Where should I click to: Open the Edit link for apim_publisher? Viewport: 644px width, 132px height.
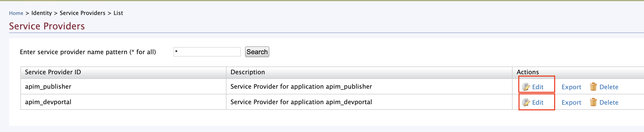coord(538,87)
